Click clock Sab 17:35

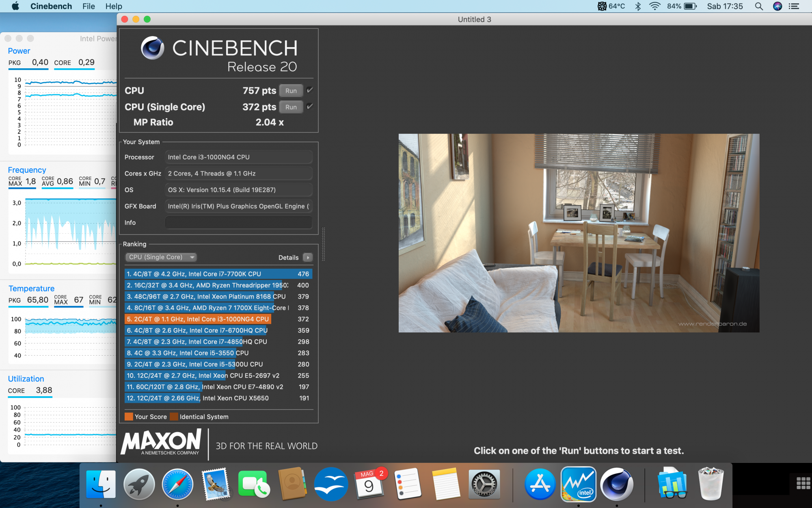coord(725,6)
